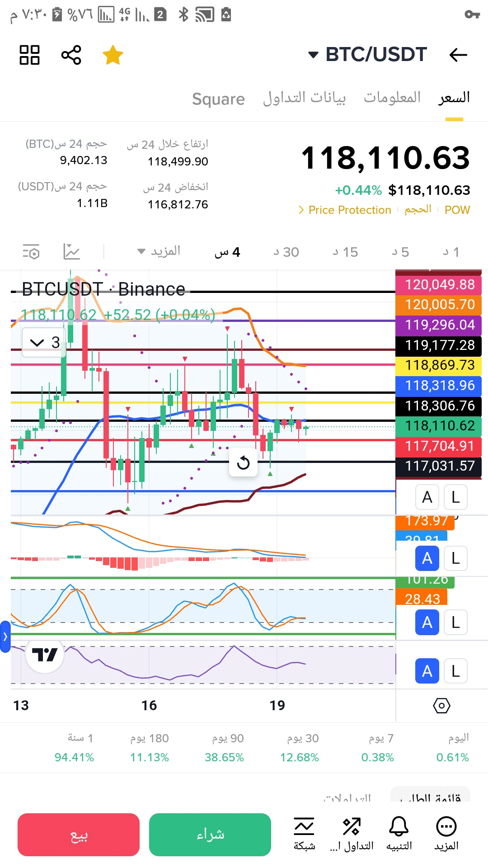Tap the 119,296.04 purple price label
Image resolution: width=488 pixels, height=868 pixels.
point(438,325)
